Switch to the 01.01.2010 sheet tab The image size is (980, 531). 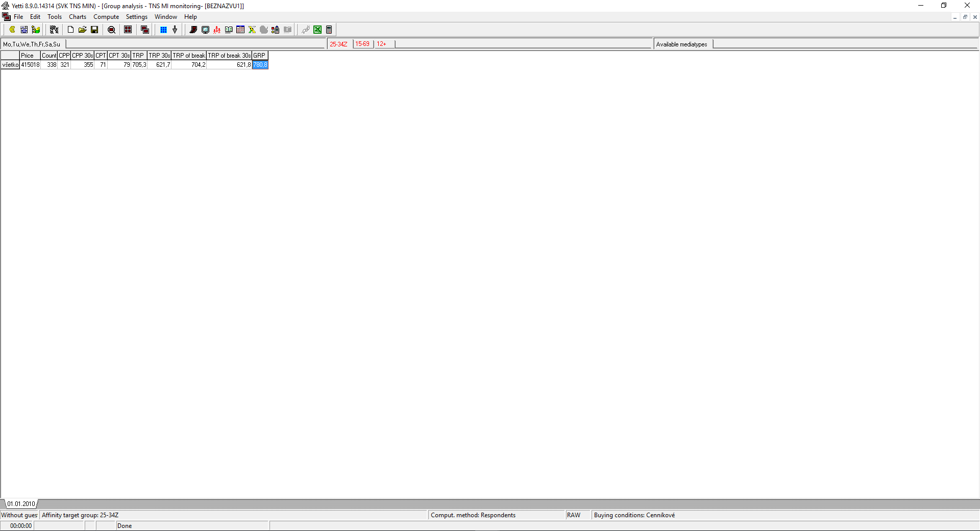[21, 504]
